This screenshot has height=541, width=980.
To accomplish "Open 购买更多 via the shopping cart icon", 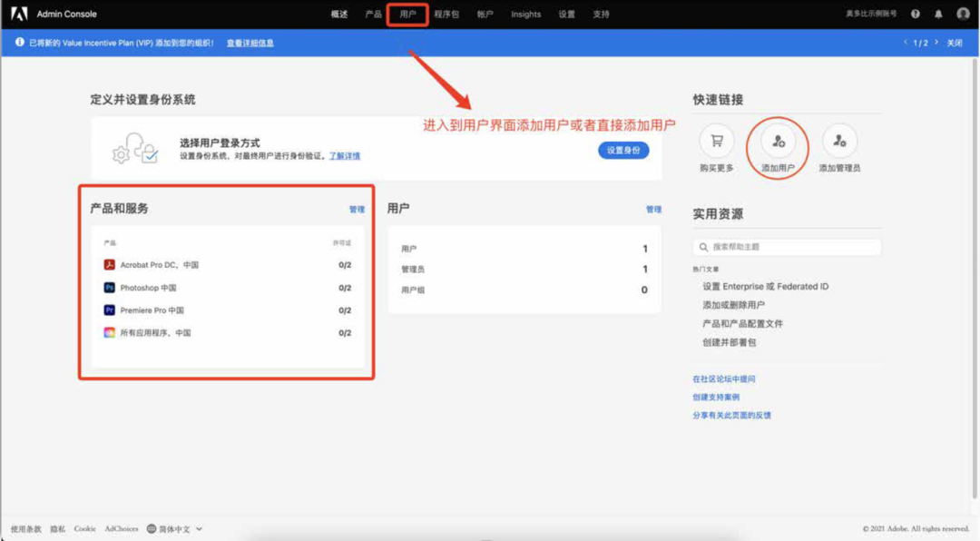I will click(x=717, y=143).
